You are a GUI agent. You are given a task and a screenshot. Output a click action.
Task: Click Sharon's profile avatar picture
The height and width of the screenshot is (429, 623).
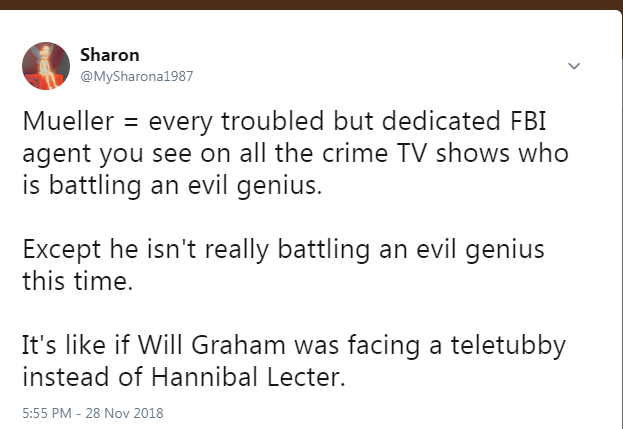pyautogui.click(x=45, y=65)
